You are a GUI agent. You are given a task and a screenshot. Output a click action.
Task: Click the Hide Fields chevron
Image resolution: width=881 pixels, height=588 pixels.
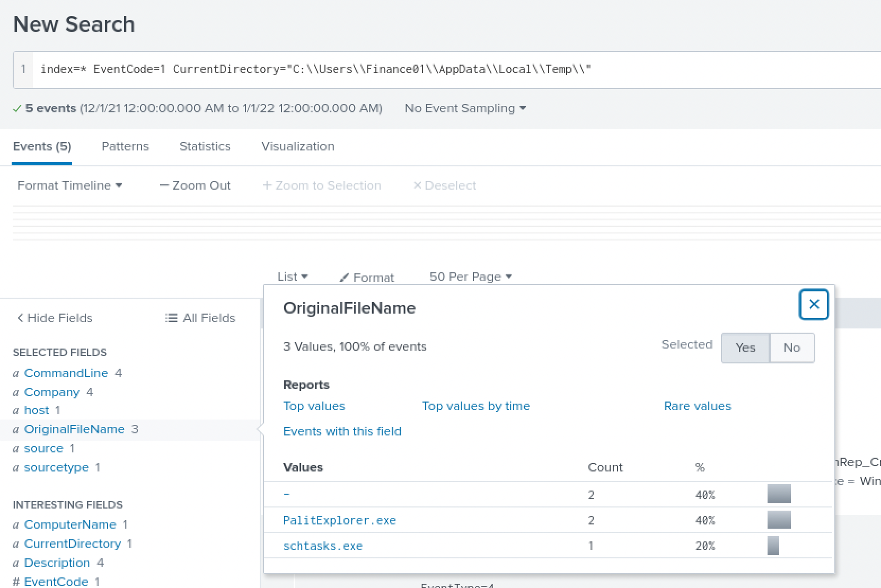coord(20,318)
